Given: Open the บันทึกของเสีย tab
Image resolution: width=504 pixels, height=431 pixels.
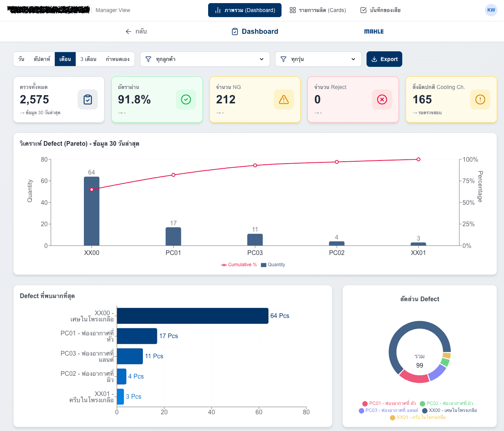Looking at the screenshot, I should click(x=381, y=10).
